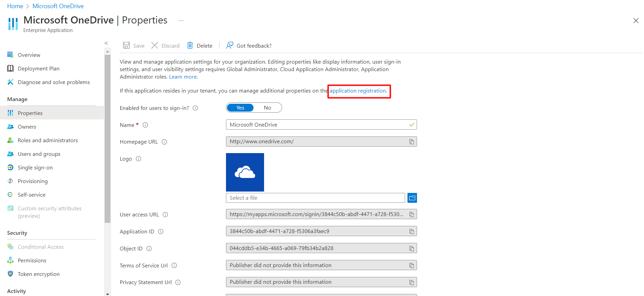
Task: Copy the User access URL
Action: click(x=412, y=214)
